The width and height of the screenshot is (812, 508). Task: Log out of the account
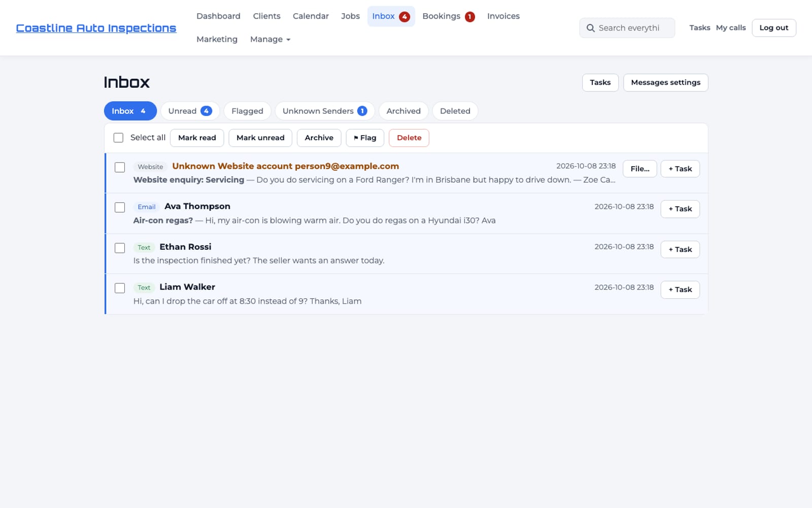coord(773,28)
